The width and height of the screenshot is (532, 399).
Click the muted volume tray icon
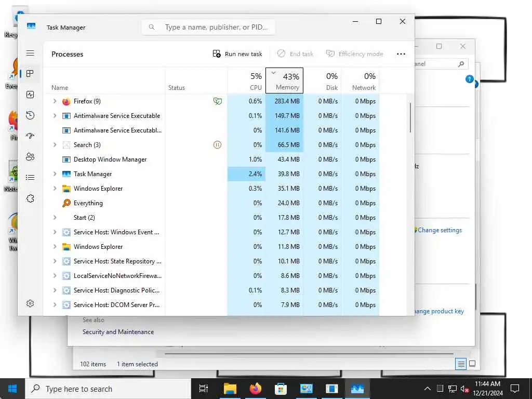click(x=465, y=389)
